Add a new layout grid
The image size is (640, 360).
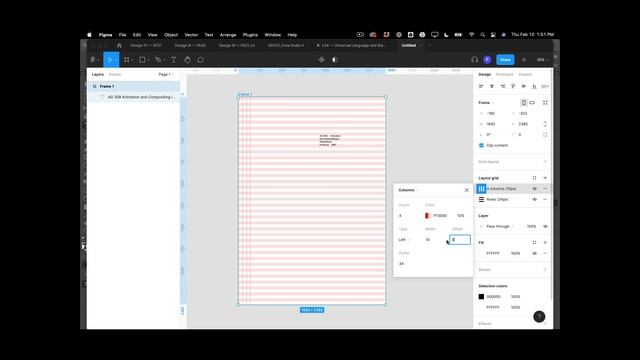pos(545,178)
